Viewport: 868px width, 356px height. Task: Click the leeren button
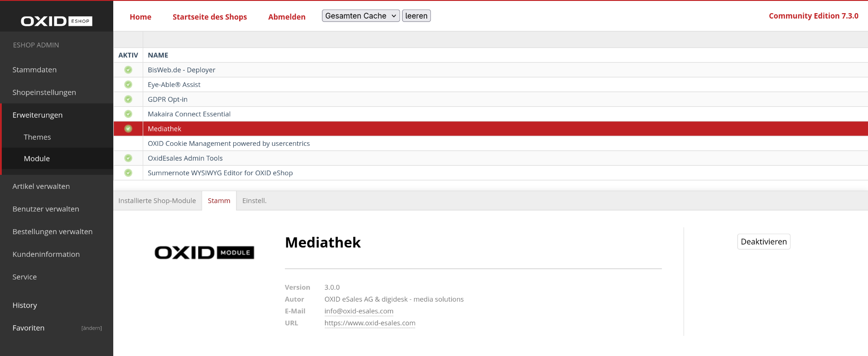coord(416,16)
